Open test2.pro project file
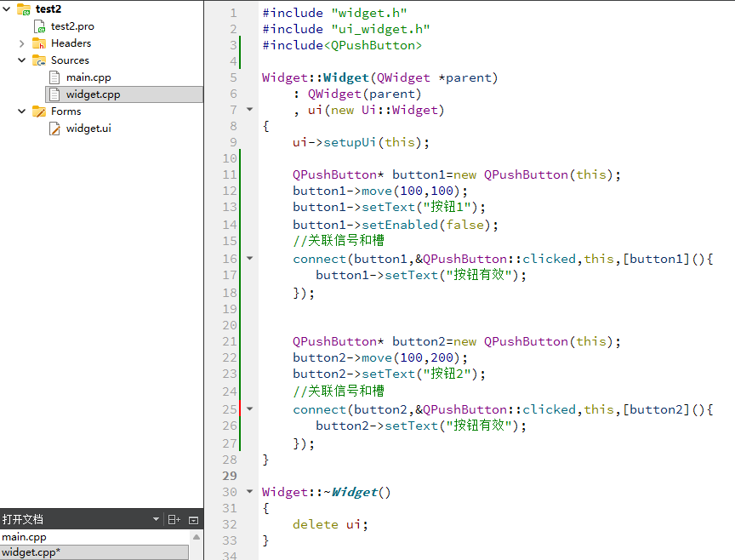 tap(72, 26)
